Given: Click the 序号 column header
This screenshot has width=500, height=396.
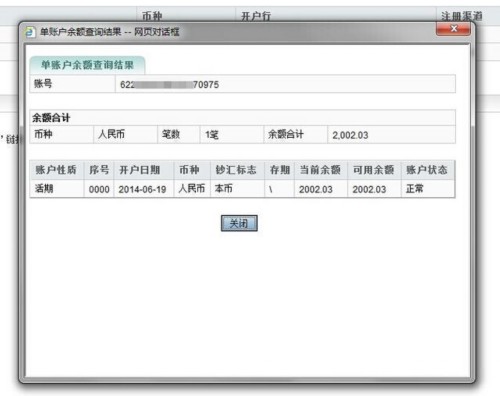Looking at the screenshot, I should (x=99, y=170).
